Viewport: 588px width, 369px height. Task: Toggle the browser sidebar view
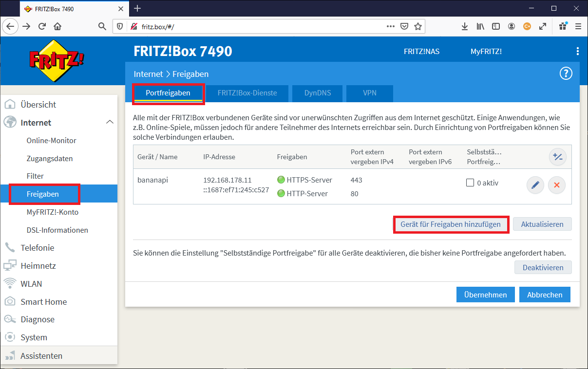tap(496, 26)
